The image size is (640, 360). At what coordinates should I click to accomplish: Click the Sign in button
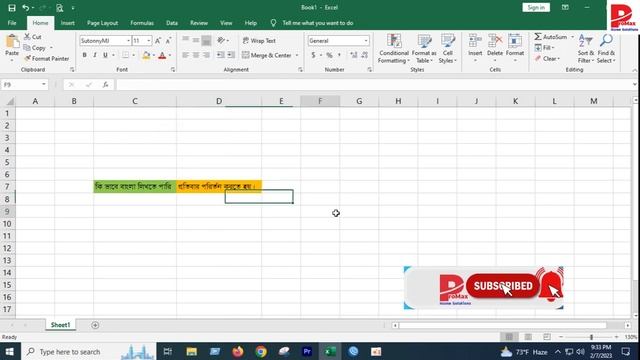tap(536, 7)
